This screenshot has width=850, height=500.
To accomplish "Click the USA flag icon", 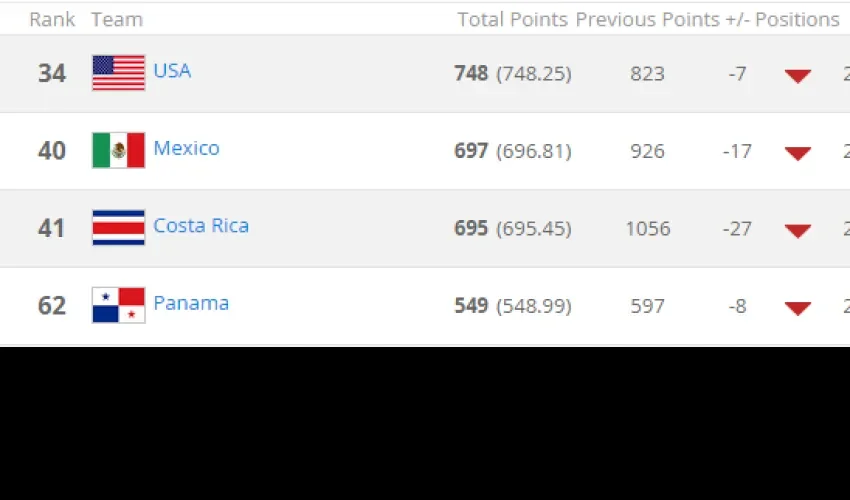I will coord(119,73).
